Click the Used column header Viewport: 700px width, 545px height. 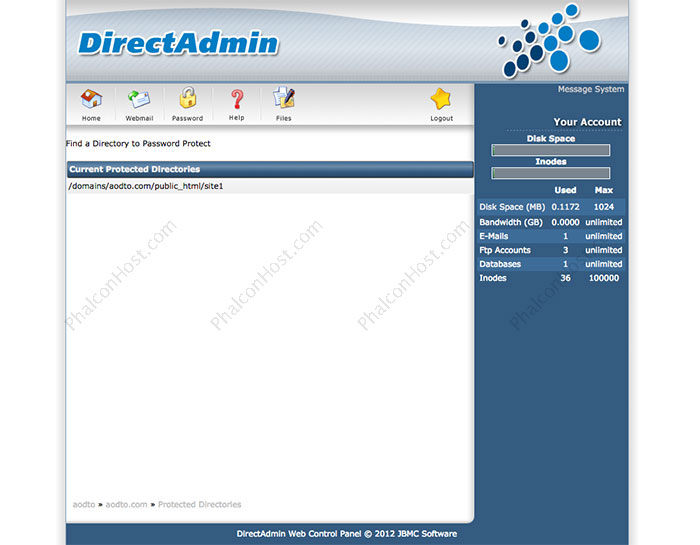565,190
